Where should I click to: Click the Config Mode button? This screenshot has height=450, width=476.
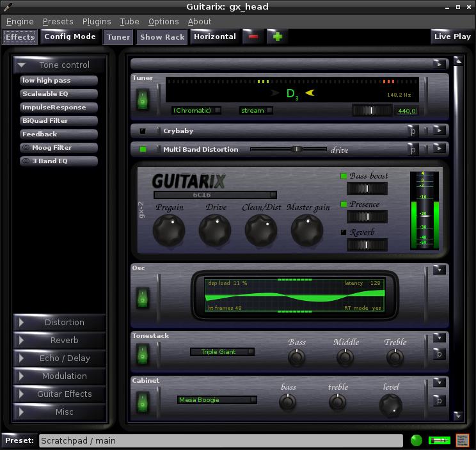(x=70, y=36)
